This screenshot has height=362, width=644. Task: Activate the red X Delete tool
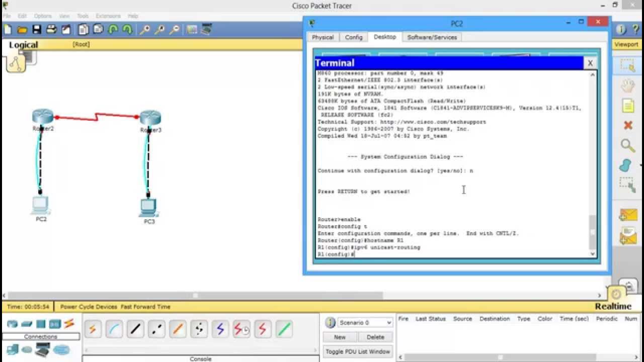[627, 125]
